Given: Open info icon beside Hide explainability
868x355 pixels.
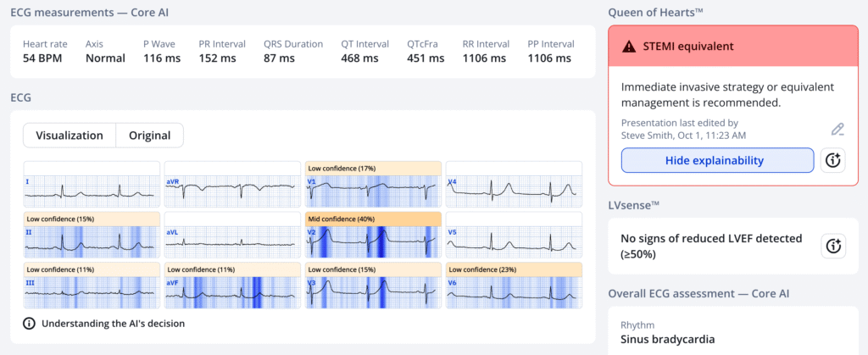Looking at the screenshot, I should click(x=833, y=160).
